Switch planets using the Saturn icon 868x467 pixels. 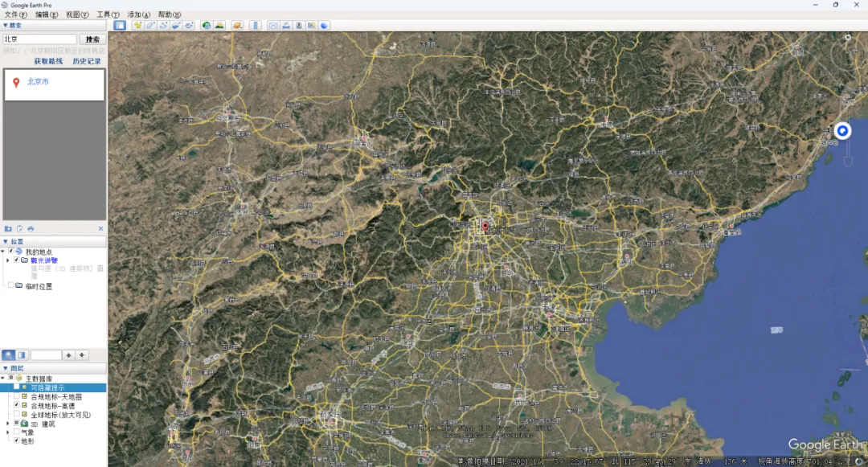[x=238, y=25]
